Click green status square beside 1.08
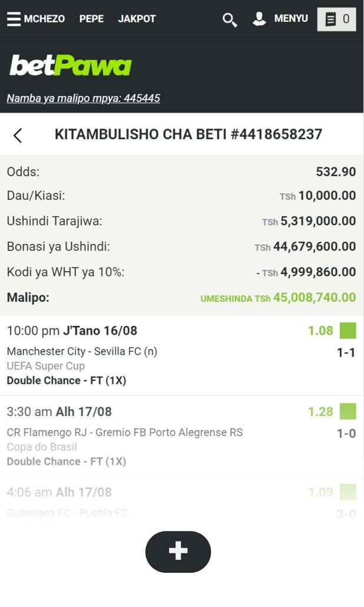The width and height of the screenshot is (364, 607). 348,331
